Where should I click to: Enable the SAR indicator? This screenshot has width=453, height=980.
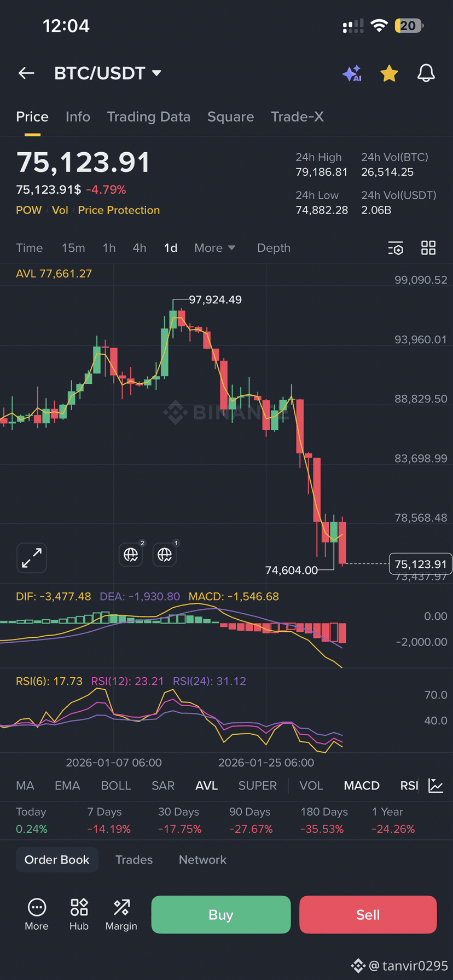click(163, 786)
